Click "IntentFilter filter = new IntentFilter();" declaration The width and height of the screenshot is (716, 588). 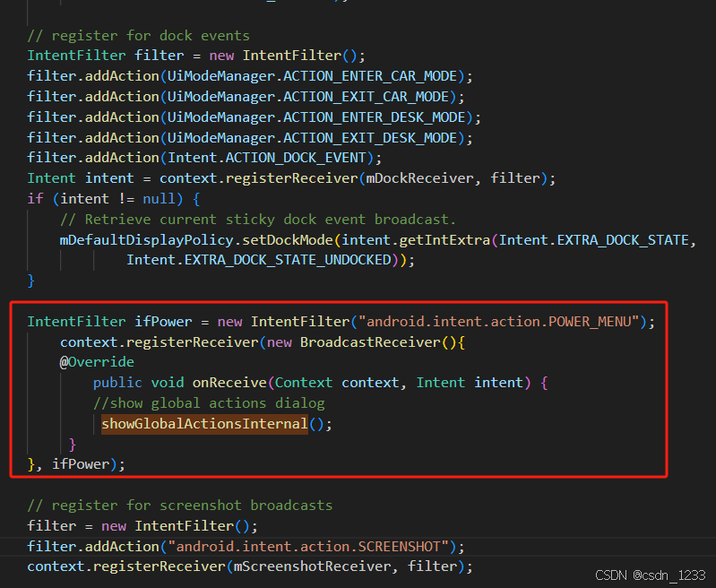click(196, 56)
